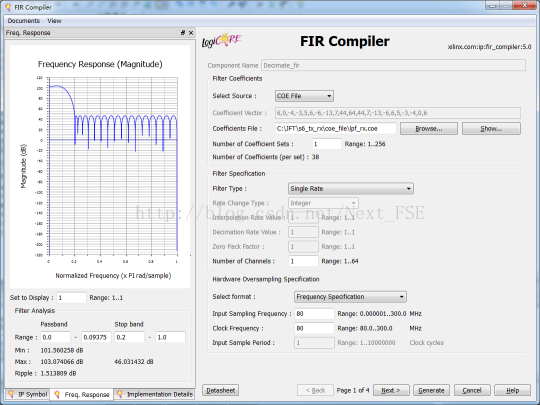Go to next page with Next button
This screenshot has height=405, width=540.
point(391,390)
